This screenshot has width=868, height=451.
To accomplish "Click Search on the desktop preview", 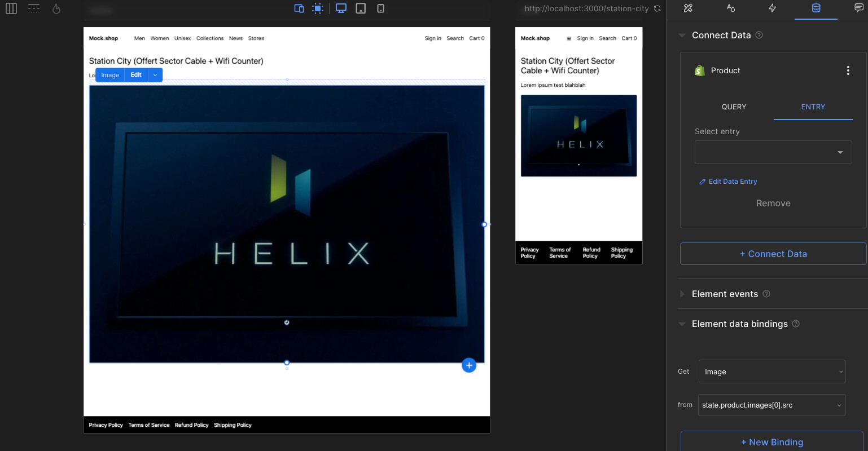I will pyautogui.click(x=455, y=38).
